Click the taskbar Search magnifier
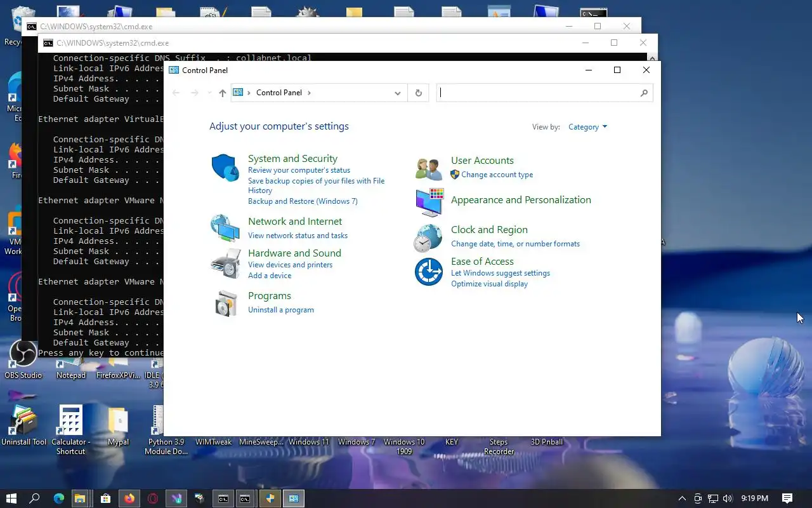 pyautogui.click(x=35, y=498)
